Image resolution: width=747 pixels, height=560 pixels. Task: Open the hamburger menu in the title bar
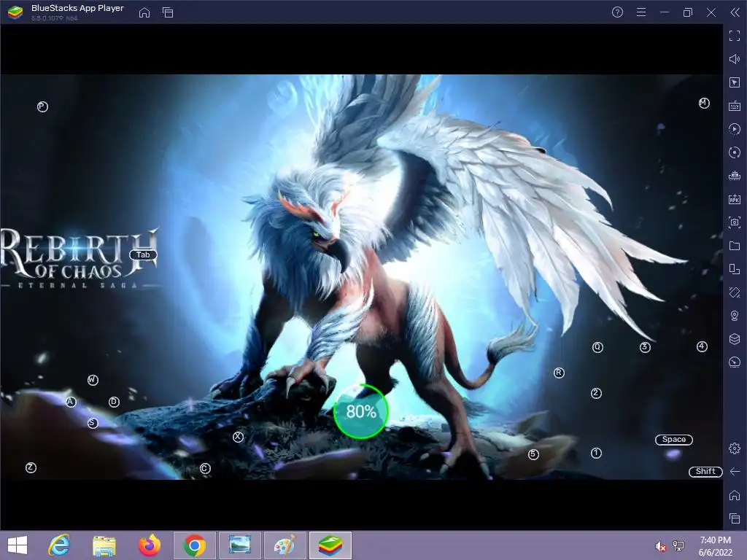point(641,12)
